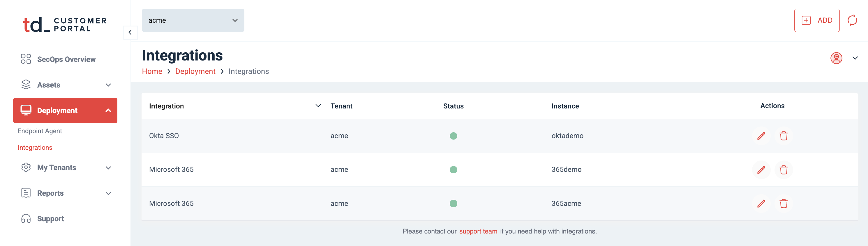This screenshot has width=868, height=246.
Task: Go to Endpoint Agent submenu item
Action: pos(40,131)
